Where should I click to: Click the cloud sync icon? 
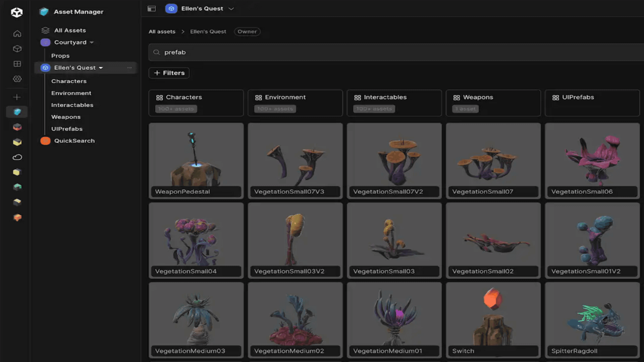[17, 157]
